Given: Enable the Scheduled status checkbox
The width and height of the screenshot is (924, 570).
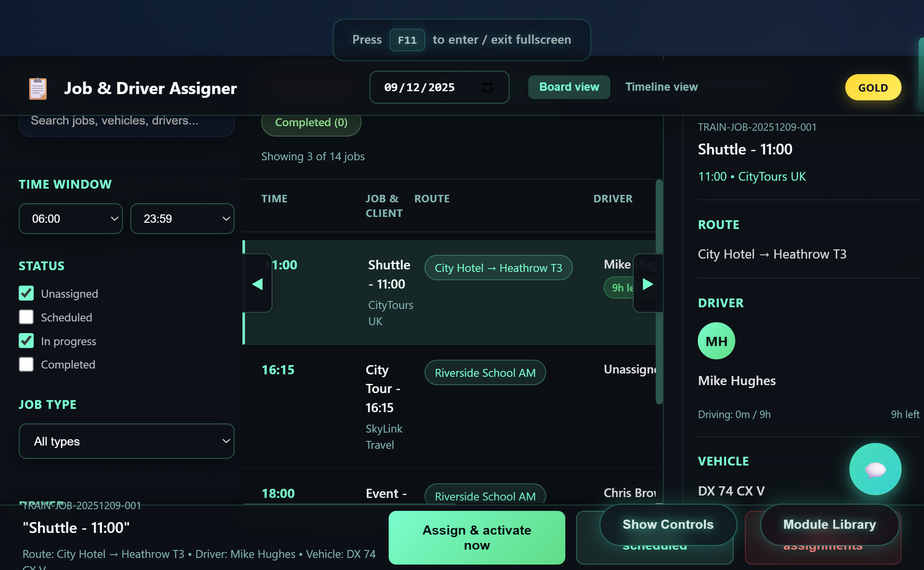Looking at the screenshot, I should point(26,317).
